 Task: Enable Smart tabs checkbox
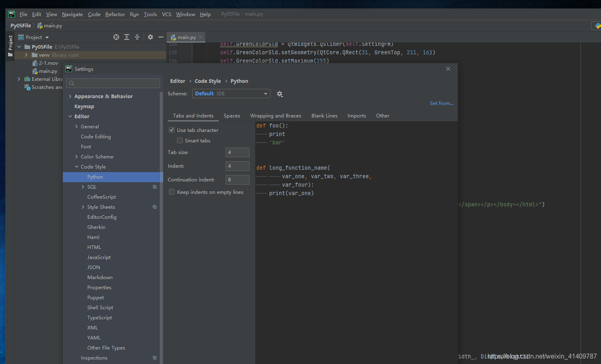pyautogui.click(x=180, y=140)
